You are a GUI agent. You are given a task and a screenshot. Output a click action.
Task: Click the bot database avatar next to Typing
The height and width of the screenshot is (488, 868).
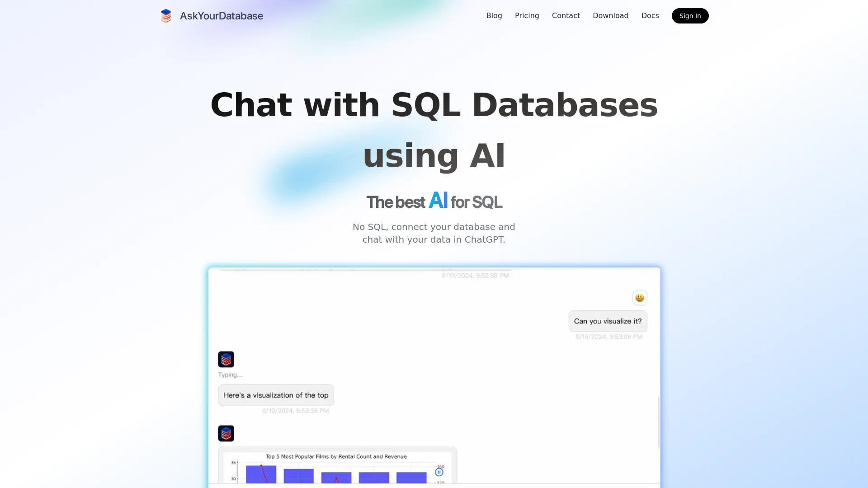[226, 359]
